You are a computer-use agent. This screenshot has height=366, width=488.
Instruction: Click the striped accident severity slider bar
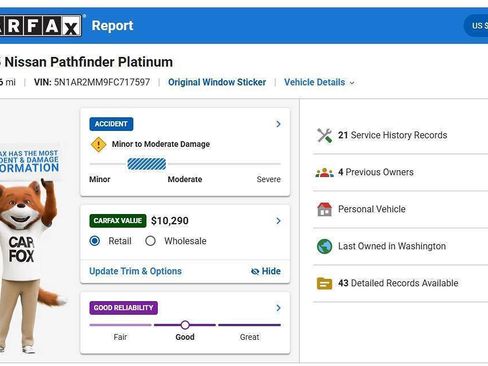tap(147, 164)
